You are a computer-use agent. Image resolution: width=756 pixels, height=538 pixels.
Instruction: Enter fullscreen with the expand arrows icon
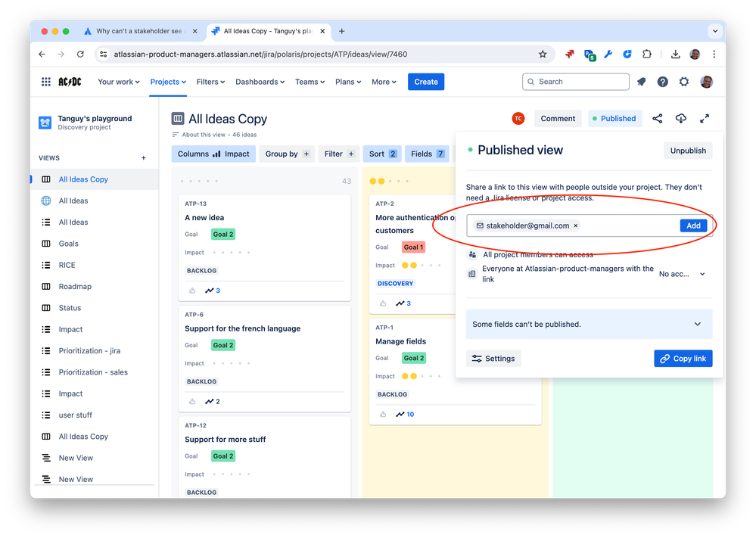(x=705, y=119)
